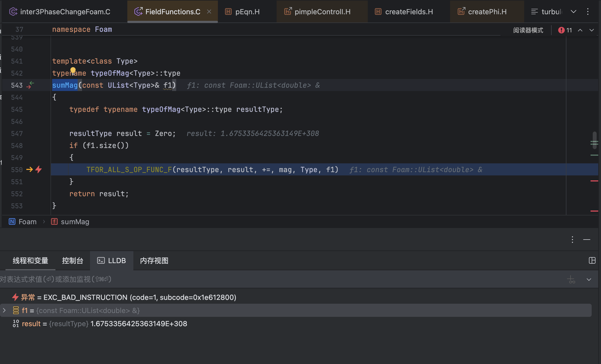Image resolution: width=601 pixels, height=364 pixels.
Task: Show the hidden editor tabs dropdown
Action: pos(574,12)
